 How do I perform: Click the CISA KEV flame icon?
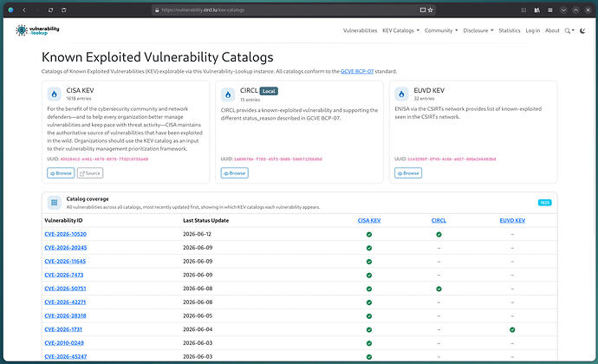(54, 94)
